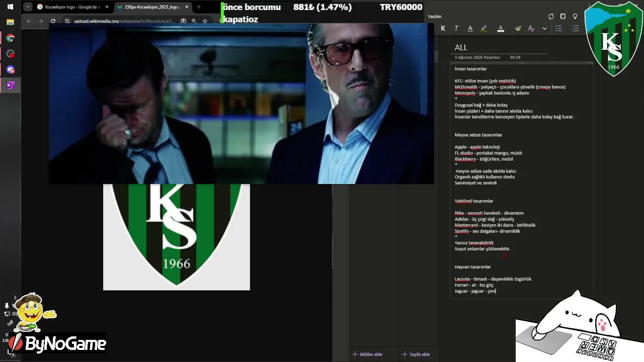644x362 pixels.
Task: Click the upload.wikimedia.org address bar
Action: [x=124, y=21]
